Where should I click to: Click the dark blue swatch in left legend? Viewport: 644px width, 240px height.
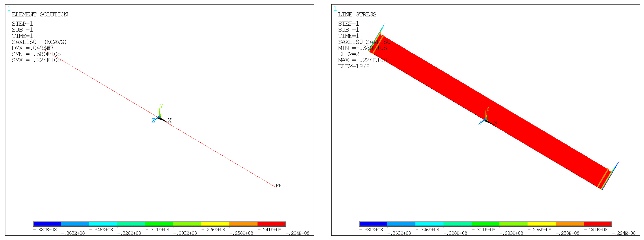(47, 224)
